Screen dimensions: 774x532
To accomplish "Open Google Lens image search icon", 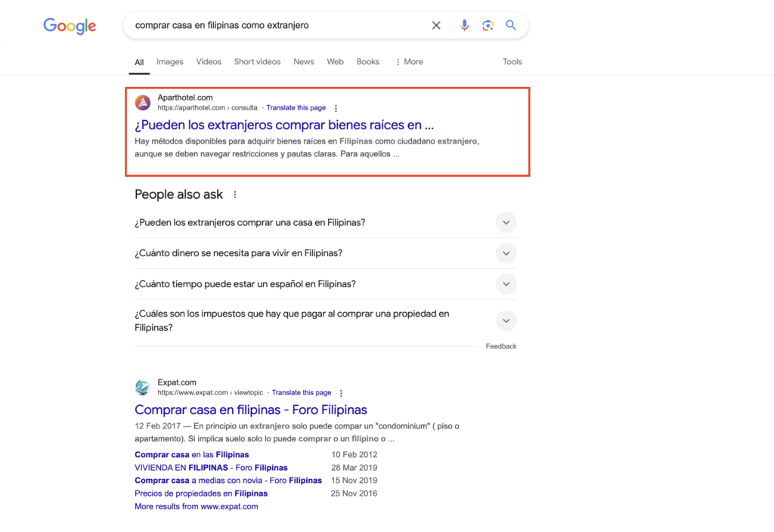I will [488, 25].
